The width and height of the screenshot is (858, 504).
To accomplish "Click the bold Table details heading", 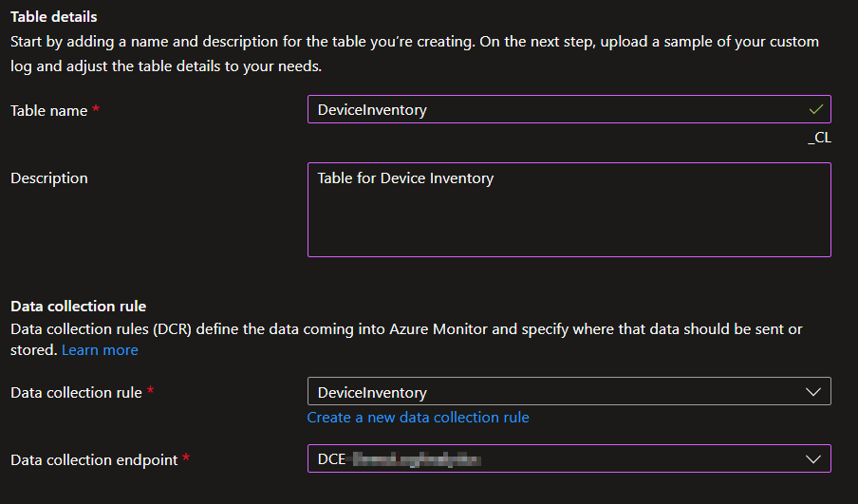I will tap(54, 17).
